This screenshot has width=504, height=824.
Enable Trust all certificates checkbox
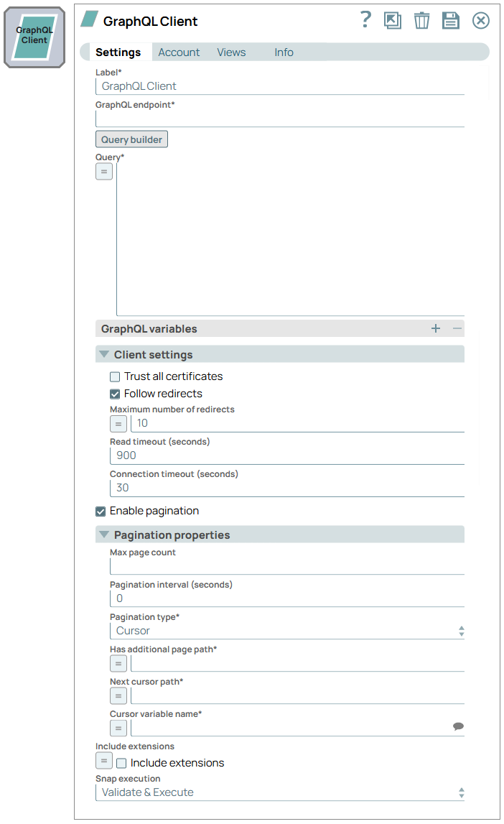115,376
